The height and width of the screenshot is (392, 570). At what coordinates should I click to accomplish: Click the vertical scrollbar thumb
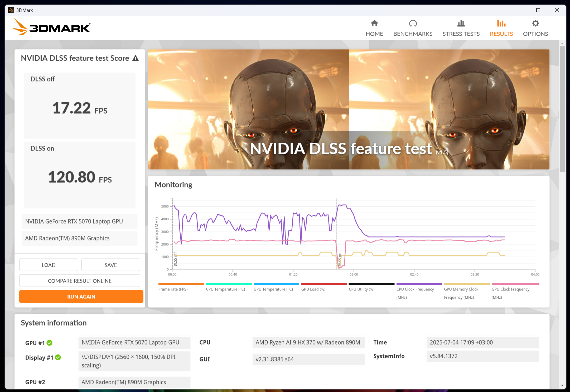[x=562, y=109]
